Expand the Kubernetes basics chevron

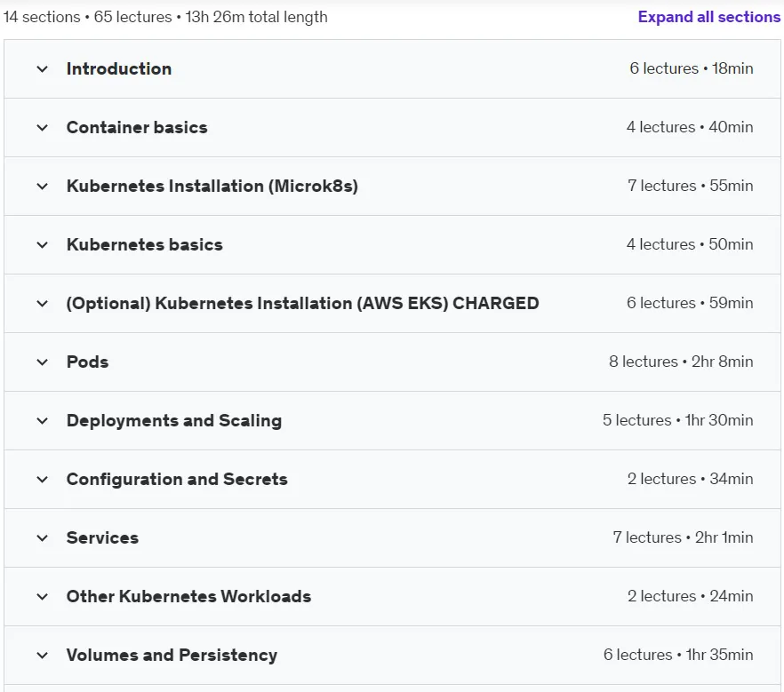pyautogui.click(x=43, y=245)
